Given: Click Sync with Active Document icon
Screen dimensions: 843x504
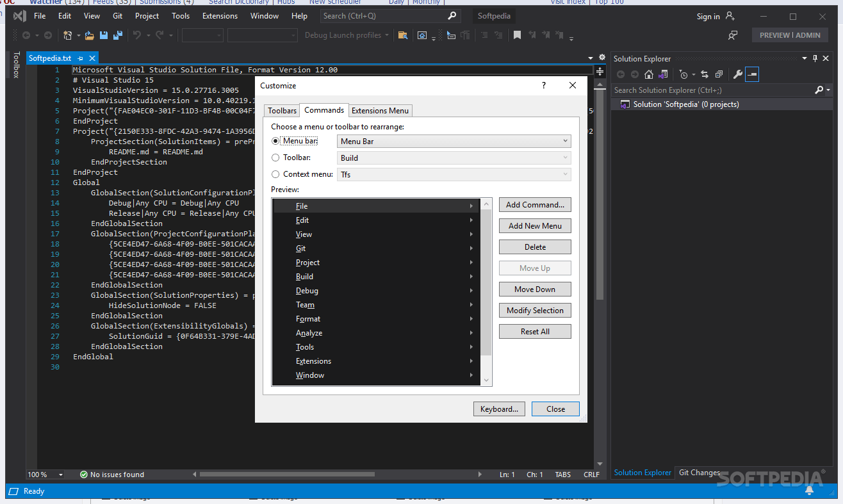Looking at the screenshot, I should tap(705, 74).
